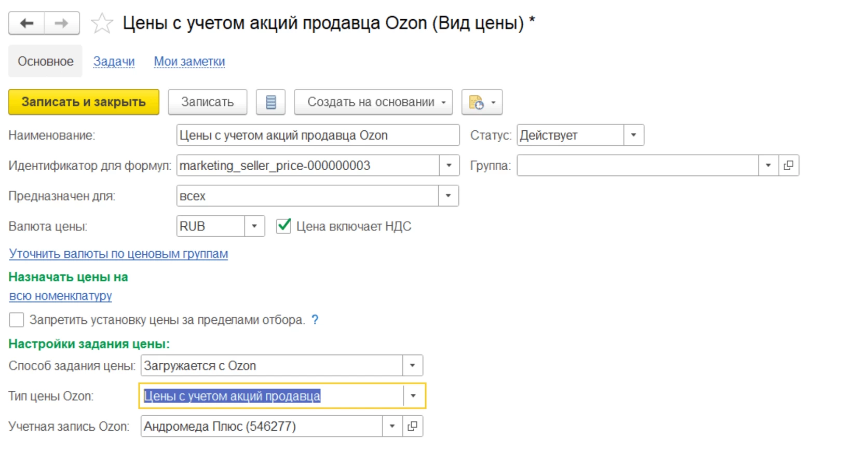This screenshot has width=868, height=465.
Task: Expand the Валюта цены dropdown
Action: 254,226
